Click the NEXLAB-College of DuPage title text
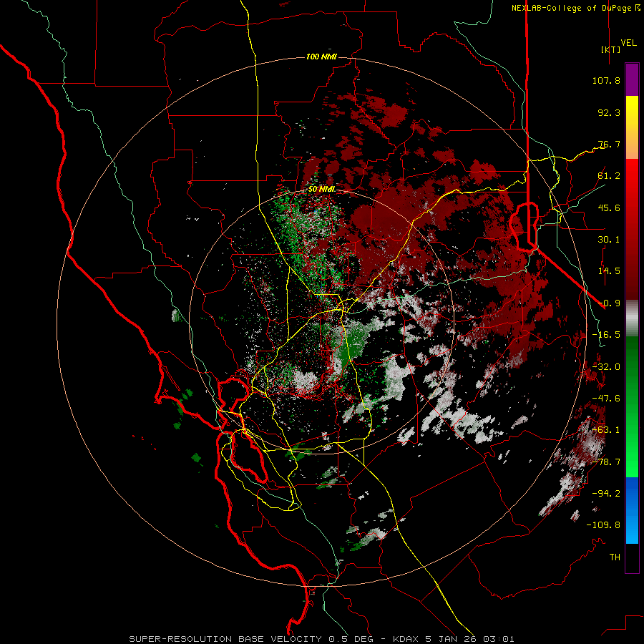The height and width of the screenshot is (644, 644). pyautogui.click(x=571, y=8)
